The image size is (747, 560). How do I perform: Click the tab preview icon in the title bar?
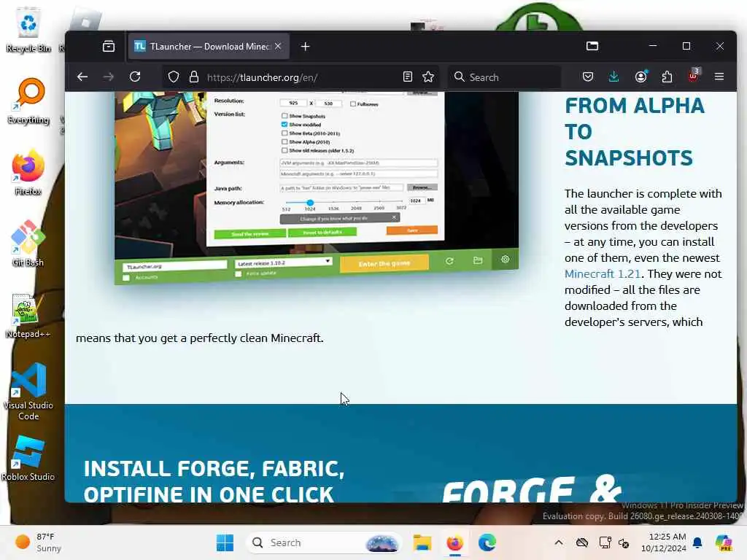click(592, 46)
